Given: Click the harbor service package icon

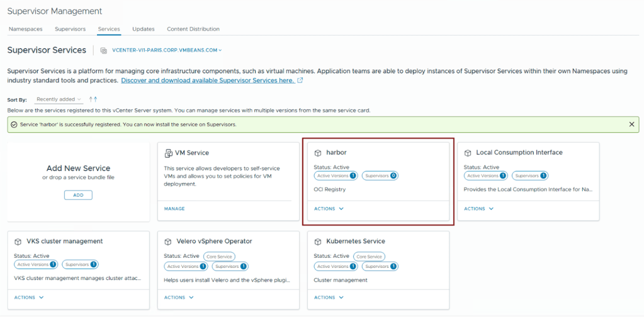Looking at the screenshot, I should [318, 153].
